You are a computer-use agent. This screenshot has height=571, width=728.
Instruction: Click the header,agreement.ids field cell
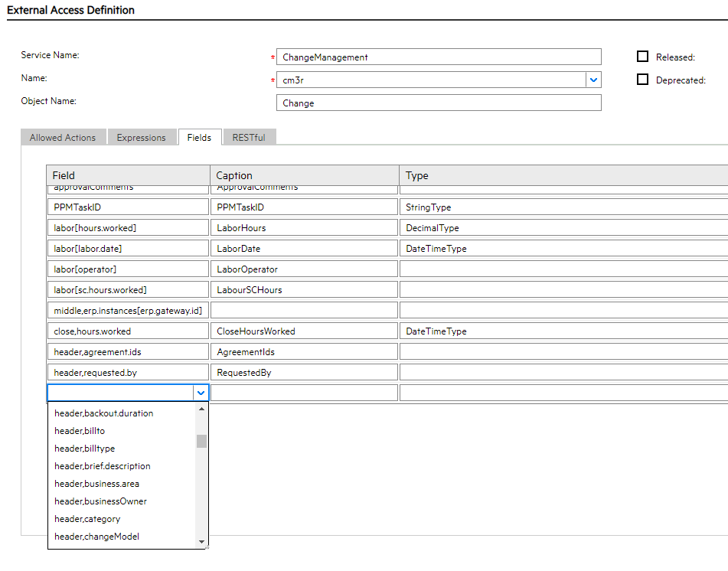[128, 352]
